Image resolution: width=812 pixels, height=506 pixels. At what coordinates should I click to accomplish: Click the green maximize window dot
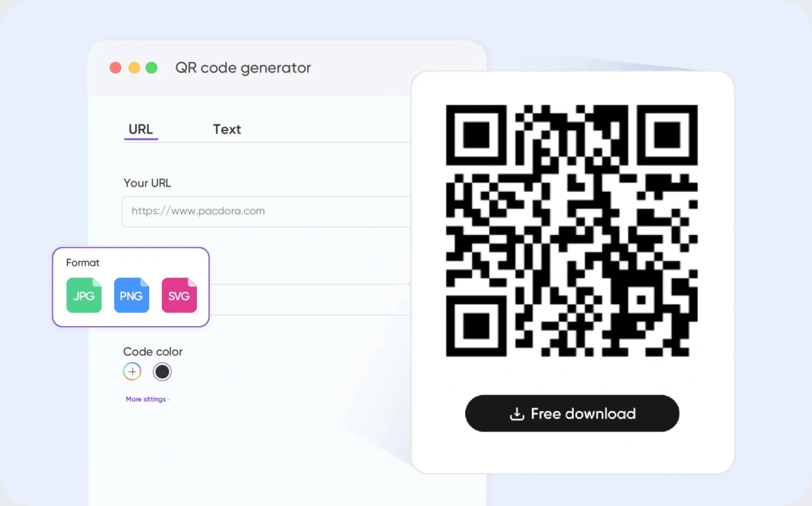point(151,68)
